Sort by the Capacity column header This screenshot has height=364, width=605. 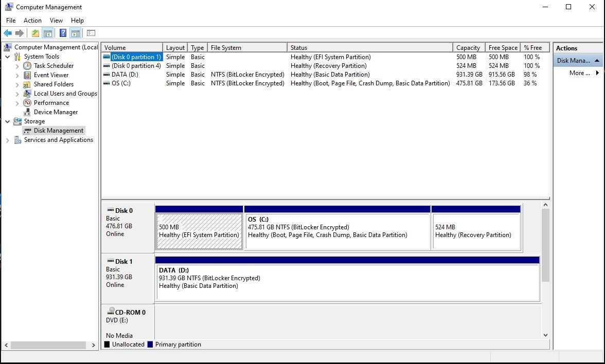point(469,48)
